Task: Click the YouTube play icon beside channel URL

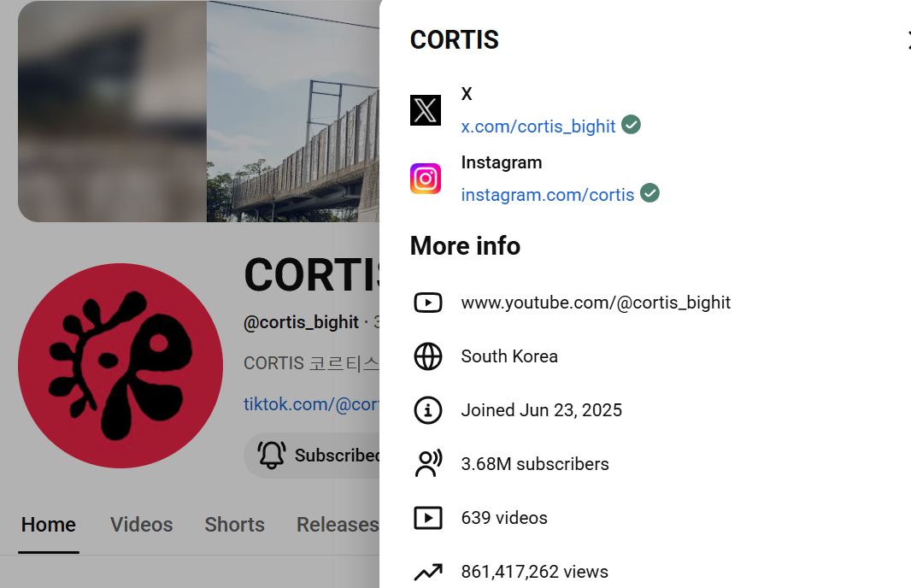Action: tap(427, 303)
